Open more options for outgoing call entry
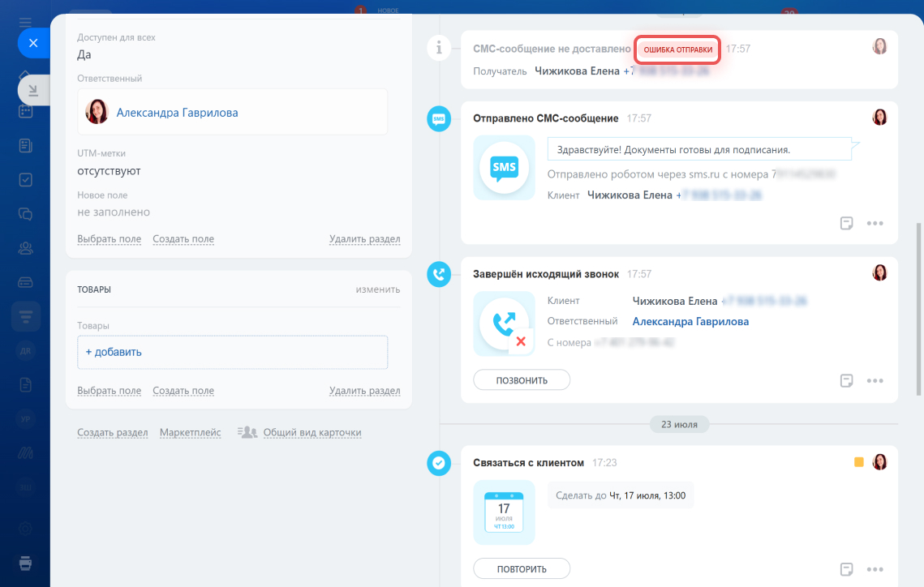Viewport: 924px width, 587px height. (875, 380)
